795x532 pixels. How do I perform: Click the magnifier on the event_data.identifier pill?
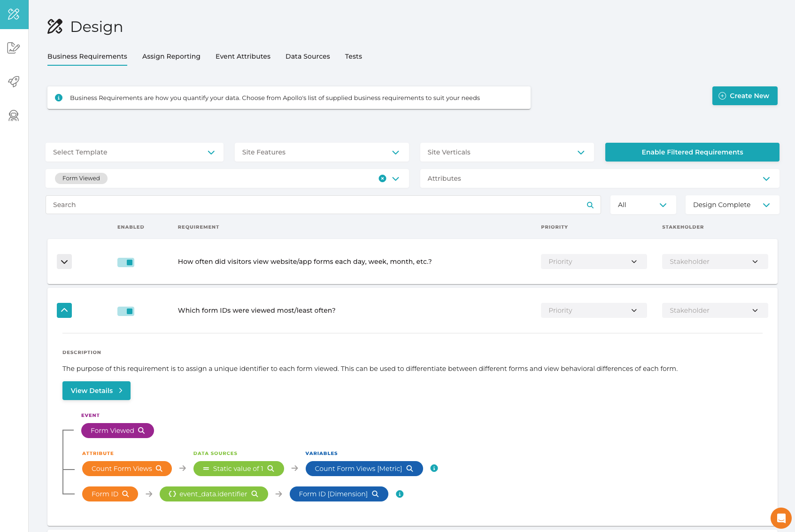click(255, 493)
